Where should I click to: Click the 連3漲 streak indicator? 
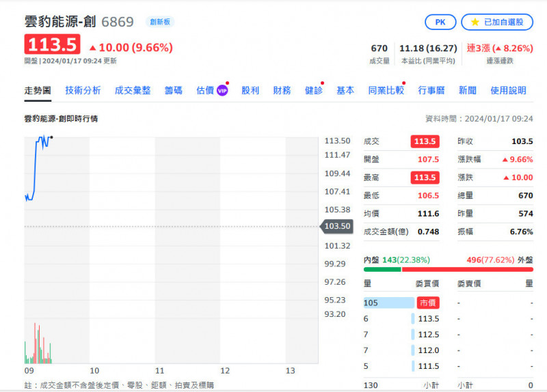(500, 48)
